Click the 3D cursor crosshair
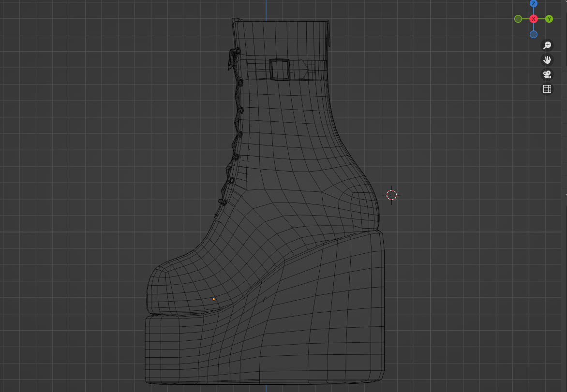The height and width of the screenshot is (392, 567). pyautogui.click(x=391, y=195)
